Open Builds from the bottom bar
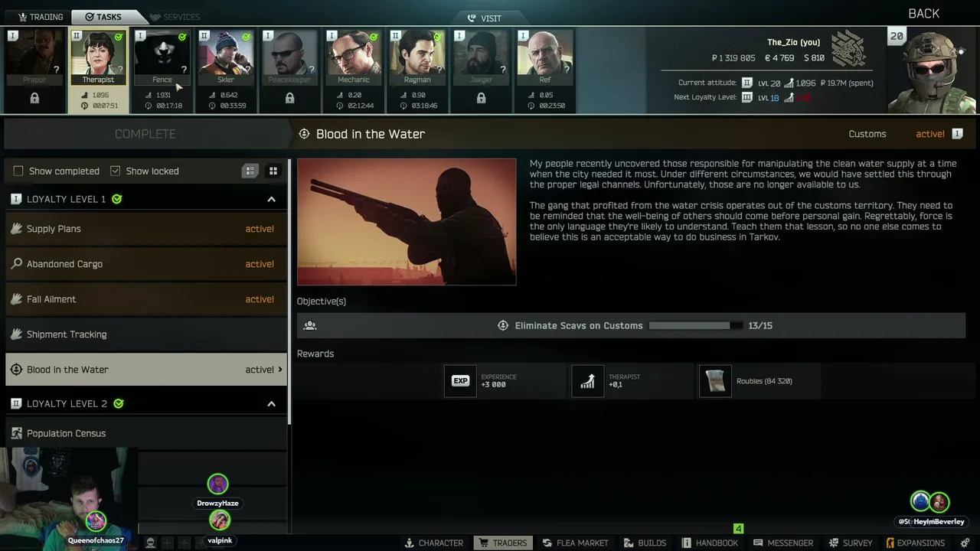 [645, 543]
